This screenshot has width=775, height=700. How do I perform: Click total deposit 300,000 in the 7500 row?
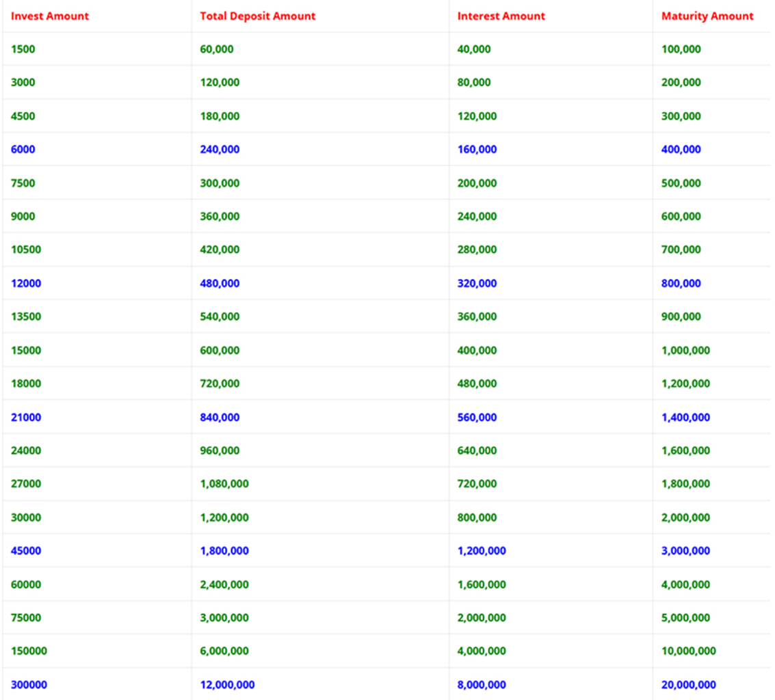pos(220,183)
